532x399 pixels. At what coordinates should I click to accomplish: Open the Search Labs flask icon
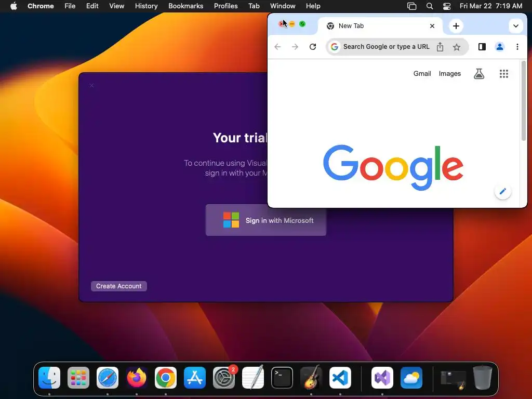pos(479,74)
